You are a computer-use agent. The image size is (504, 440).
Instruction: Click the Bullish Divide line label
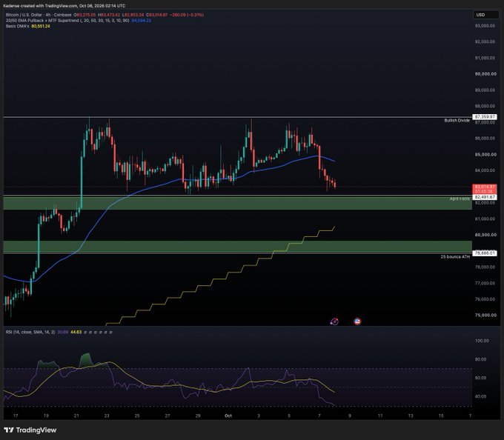tap(457, 121)
